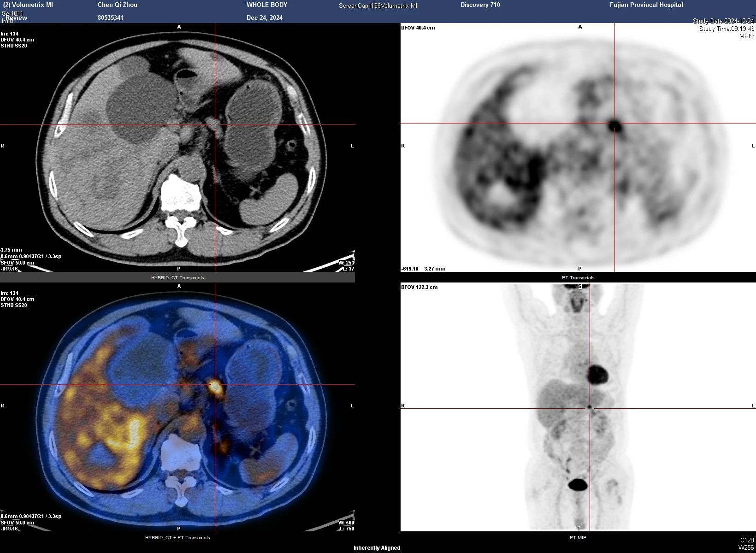
Task: Click the Review text in the header
Action: click(17, 18)
